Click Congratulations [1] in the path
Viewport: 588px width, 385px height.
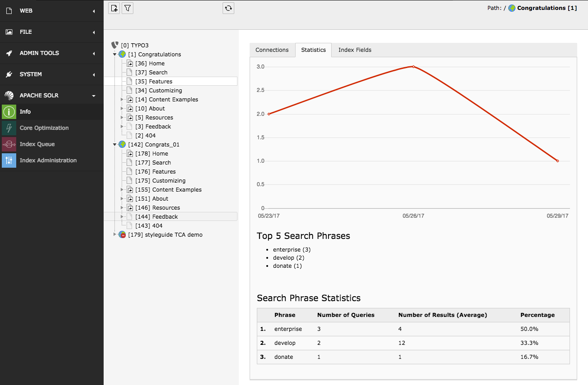tap(547, 8)
